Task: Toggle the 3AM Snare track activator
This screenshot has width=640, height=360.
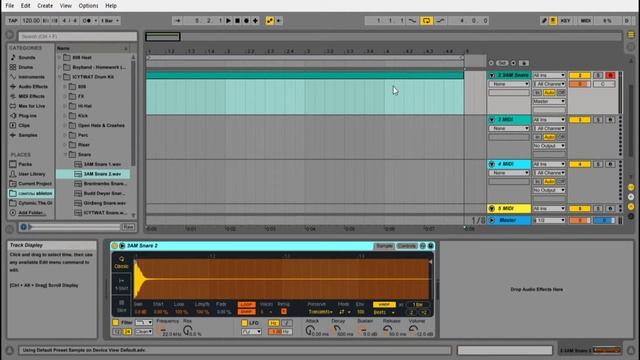Action: pos(580,75)
